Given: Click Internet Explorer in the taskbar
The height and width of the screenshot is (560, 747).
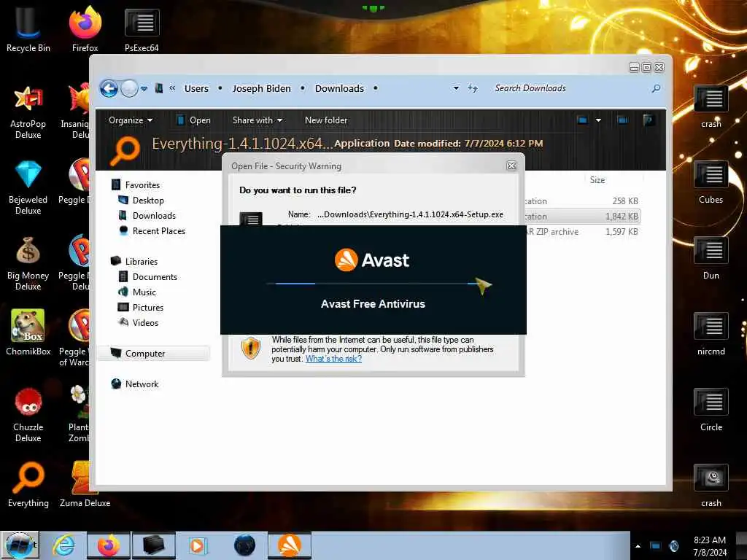Looking at the screenshot, I should (64, 545).
